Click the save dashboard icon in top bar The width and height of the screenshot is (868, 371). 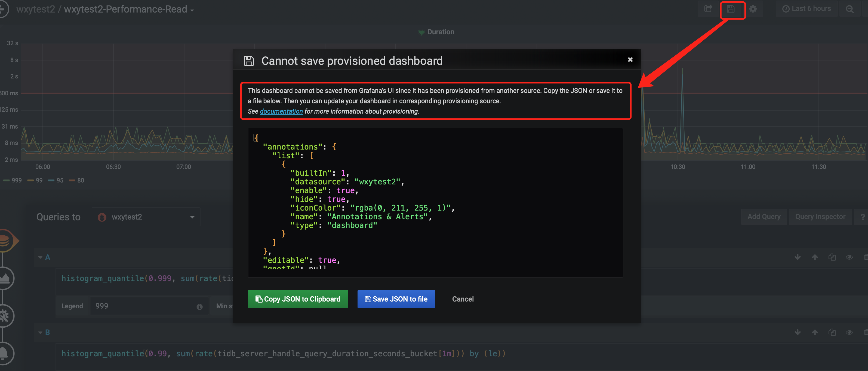pyautogui.click(x=731, y=9)
